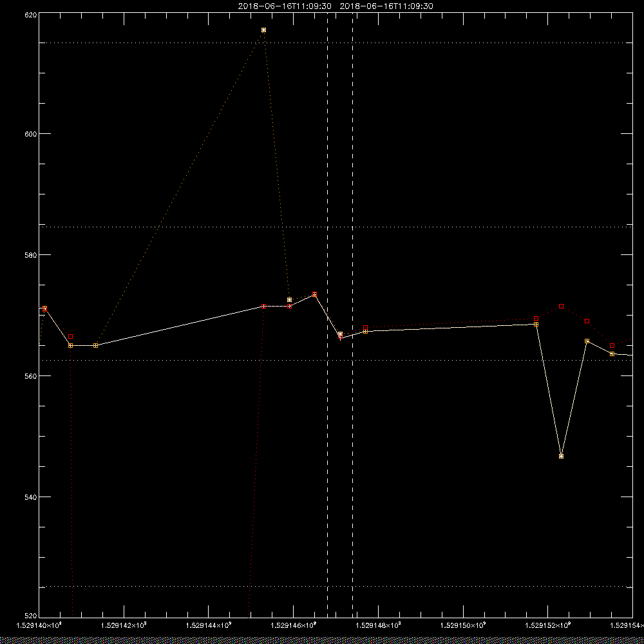Viewport: 644px width, 644px height.
Task: Click the first 2018-06-16T11:09:30 timestamp in title
Action: point(285,6)
